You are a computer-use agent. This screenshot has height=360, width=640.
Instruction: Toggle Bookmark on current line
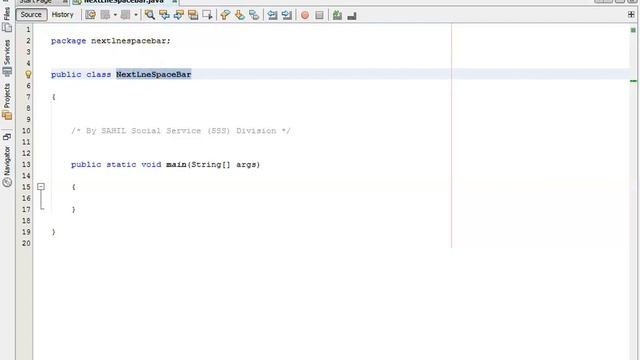(254, 15)
